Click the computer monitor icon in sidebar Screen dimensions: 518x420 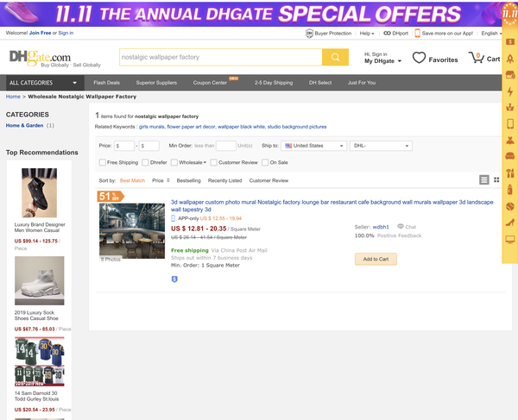coord(510,240)
